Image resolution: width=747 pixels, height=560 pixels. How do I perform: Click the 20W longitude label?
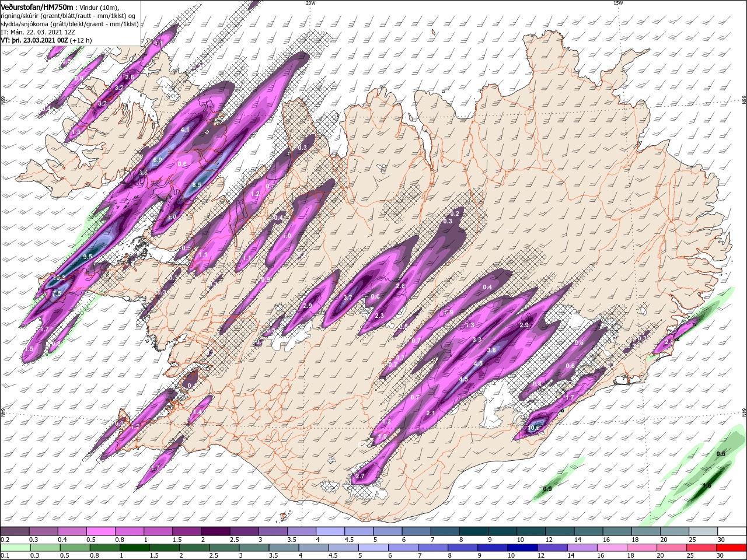[310, 3]
